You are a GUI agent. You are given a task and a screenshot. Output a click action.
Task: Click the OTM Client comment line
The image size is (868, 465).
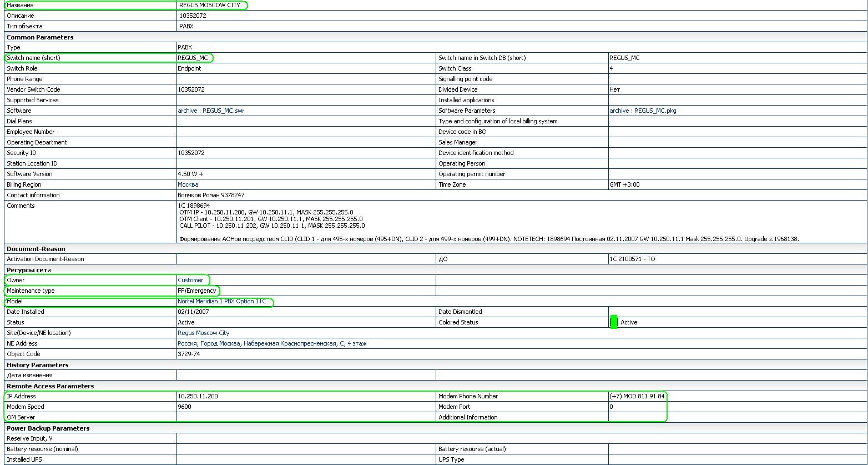[271, 219]
